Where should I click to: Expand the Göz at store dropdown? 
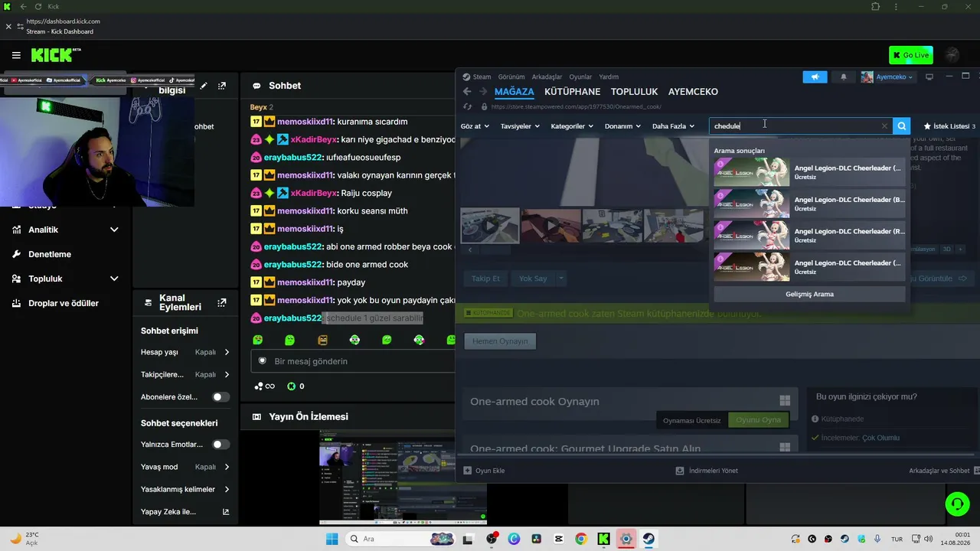pyautogui.click(x=475, y=126)
